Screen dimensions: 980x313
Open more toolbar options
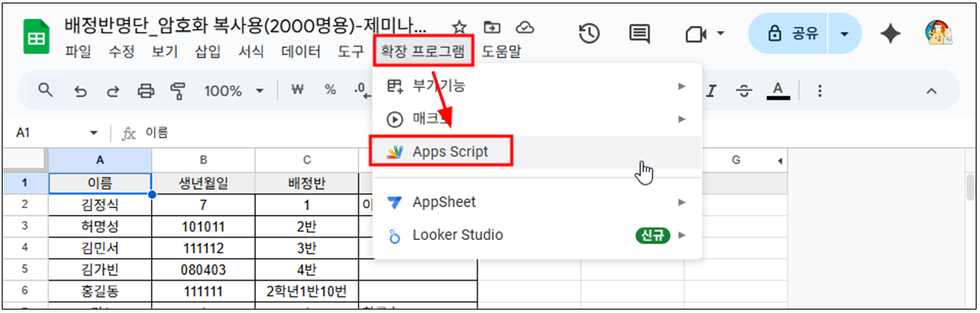819,91
